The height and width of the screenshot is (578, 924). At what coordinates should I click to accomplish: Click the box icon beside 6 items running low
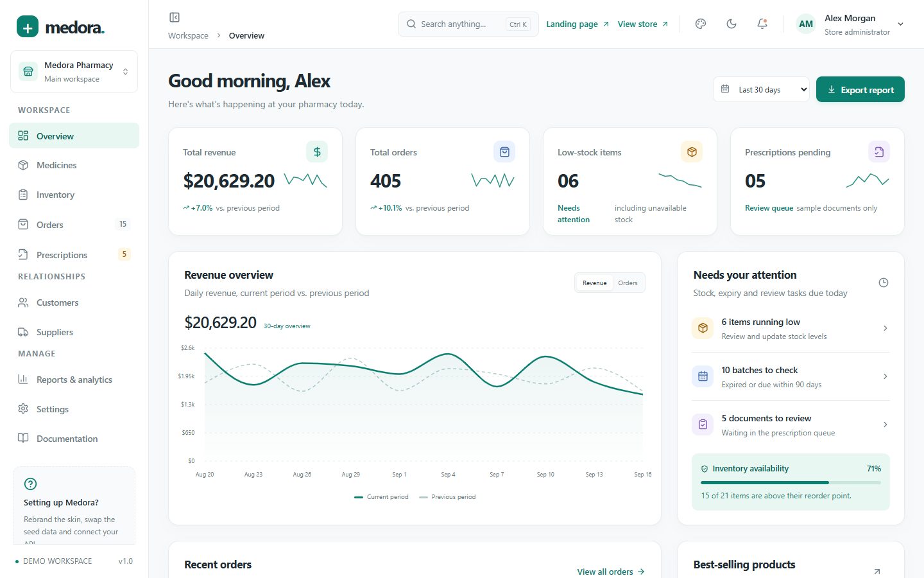[x=703, y=328]
